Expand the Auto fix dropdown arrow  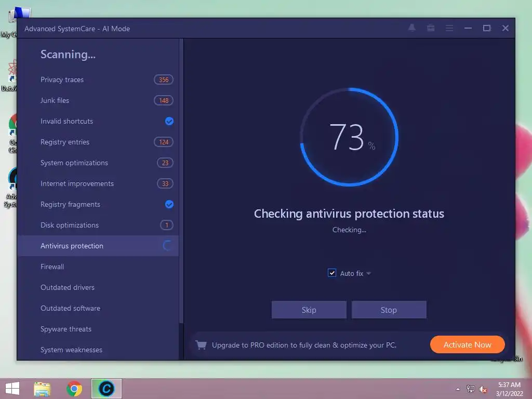pyautogui.click(x=369, y=273)
